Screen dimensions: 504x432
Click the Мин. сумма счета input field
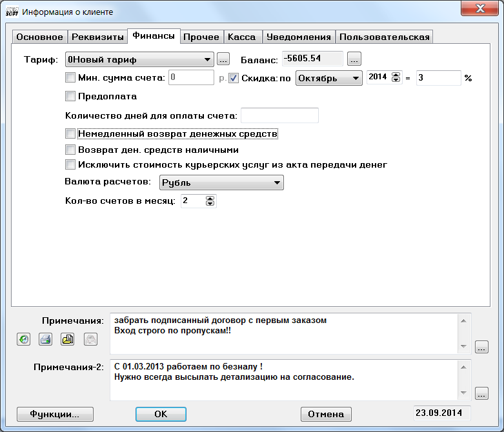191,77
